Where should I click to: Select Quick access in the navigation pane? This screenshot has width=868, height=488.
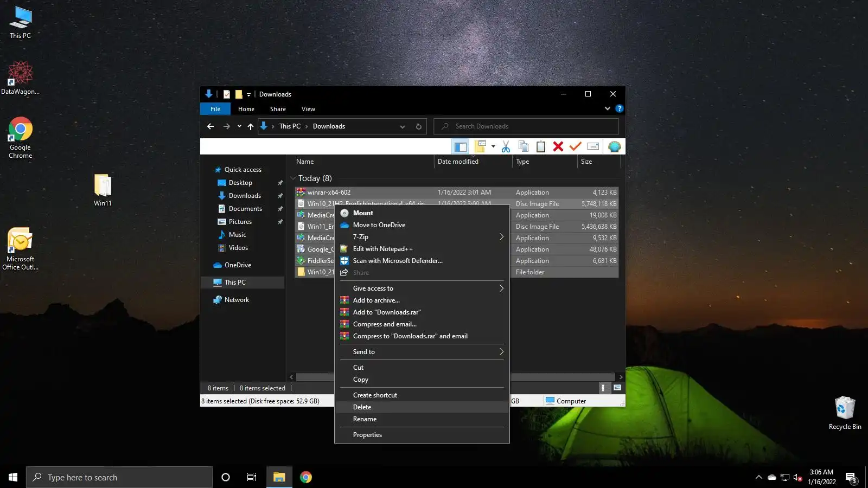coord(243,170)
